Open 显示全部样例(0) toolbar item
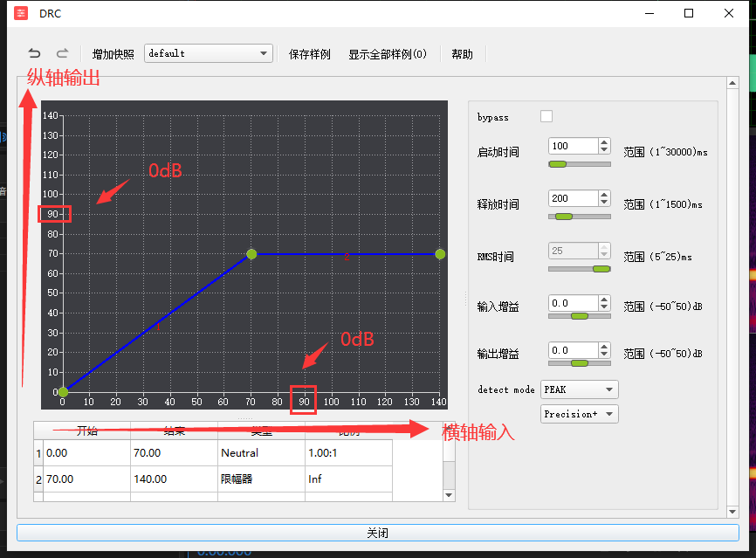 388,54
